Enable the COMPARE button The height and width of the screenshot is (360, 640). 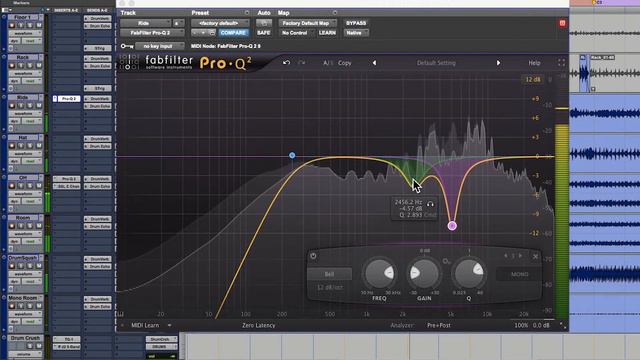tap(233, 33)
